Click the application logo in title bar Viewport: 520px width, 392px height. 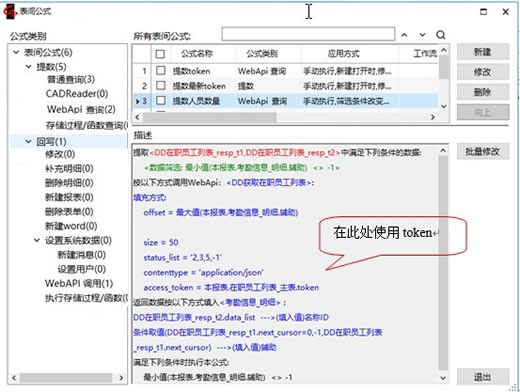pyautogui.click(x=10, y=11)
